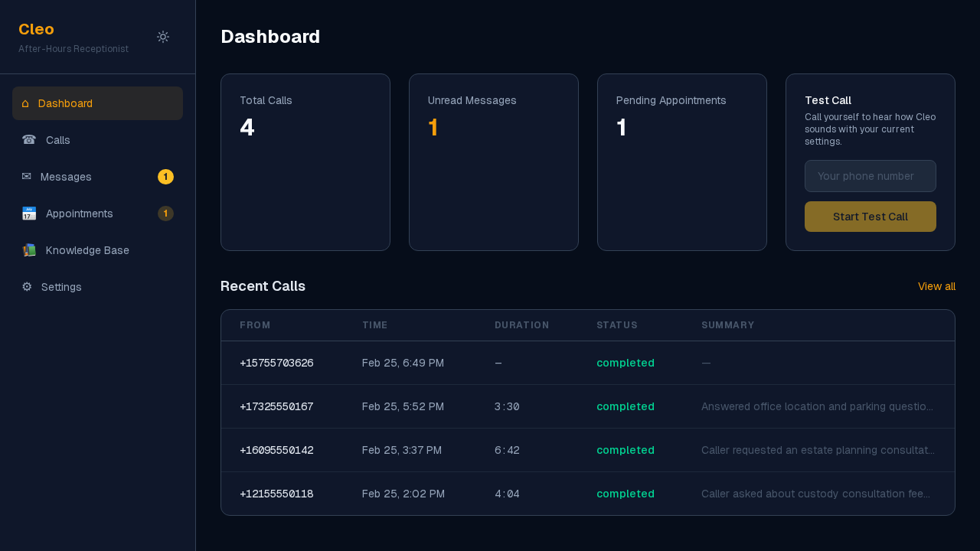This screenshot has width=980, height=551.
Task: Open the call from +15755703626
Action: 276,363
